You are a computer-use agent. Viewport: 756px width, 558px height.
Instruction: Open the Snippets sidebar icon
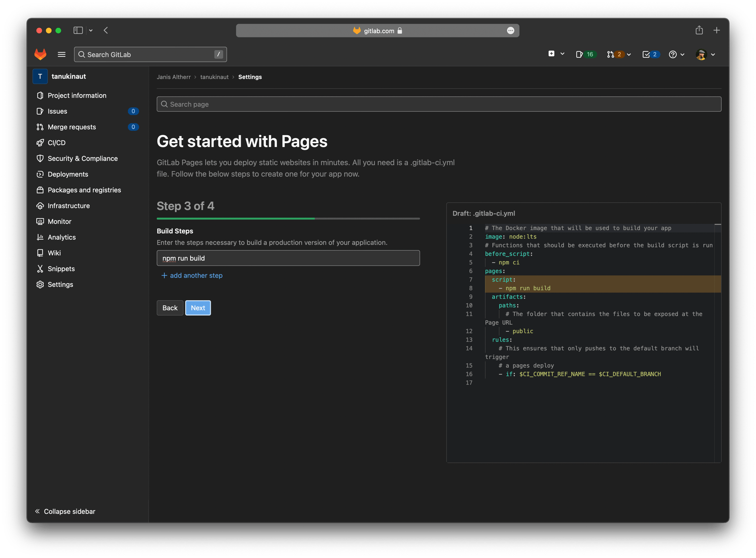pyautogui.click(x=40, y=268)
